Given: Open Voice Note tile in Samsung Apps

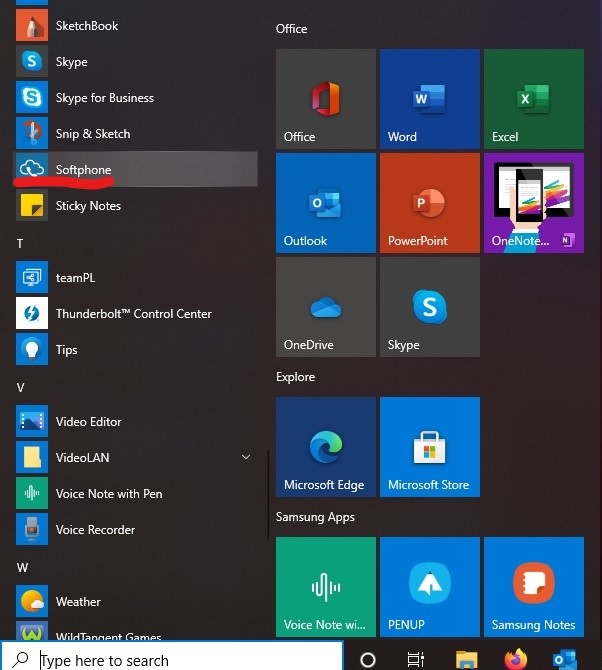Looking at the screenshot, I should 326,587.
